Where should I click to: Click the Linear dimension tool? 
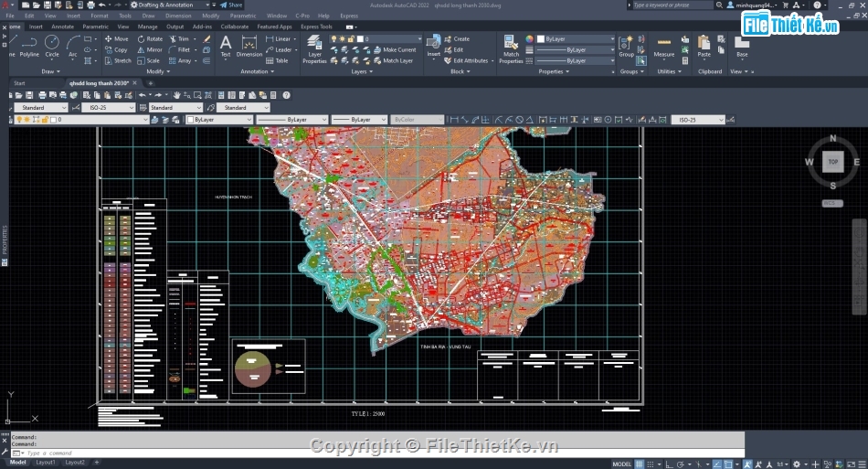[x=279, y=38]
